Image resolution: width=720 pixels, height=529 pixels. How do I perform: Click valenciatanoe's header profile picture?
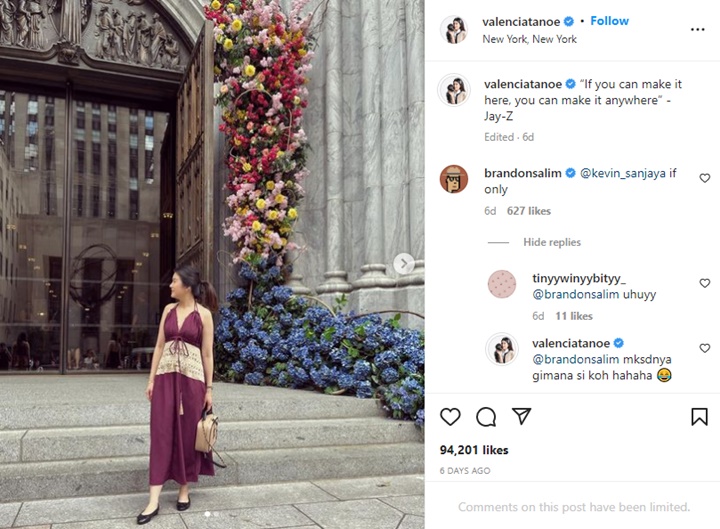coord(454,30)
